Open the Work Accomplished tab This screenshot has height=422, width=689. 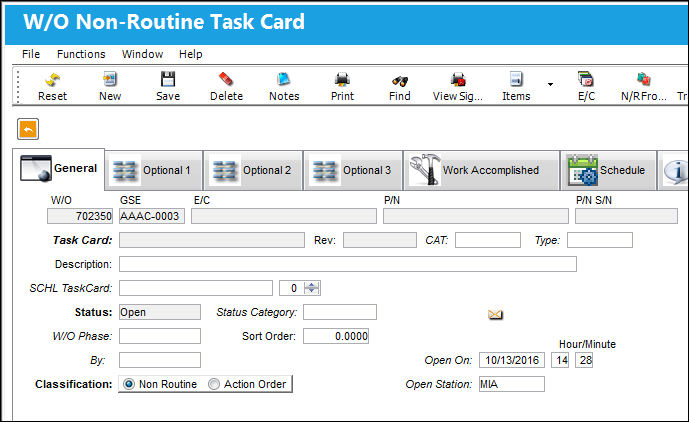pyautogui.click(x=482, y=171)
